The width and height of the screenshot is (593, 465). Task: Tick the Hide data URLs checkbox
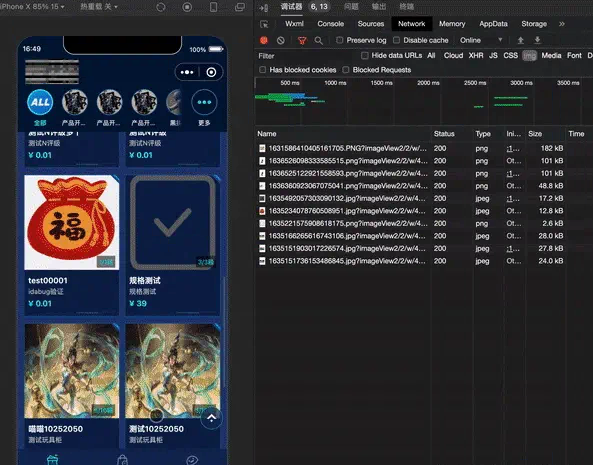[365, 56]
